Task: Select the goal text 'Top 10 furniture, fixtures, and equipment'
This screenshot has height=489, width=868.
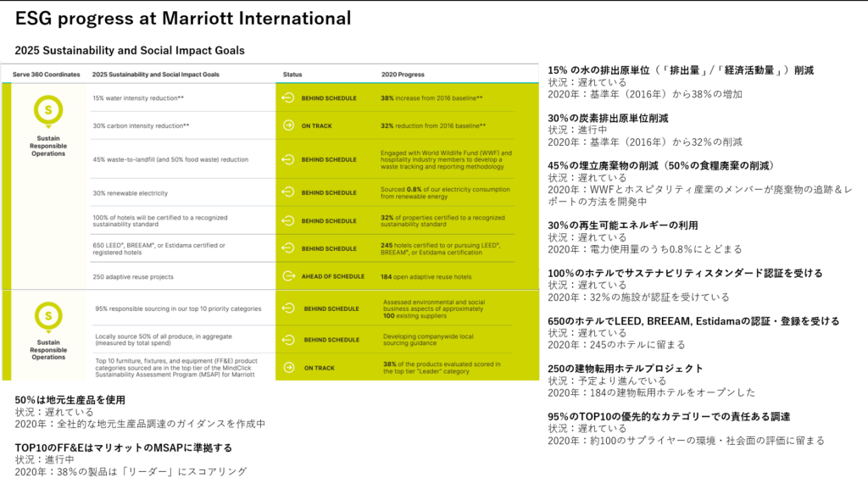Action: pyautogui.click(x=176, y=367)
